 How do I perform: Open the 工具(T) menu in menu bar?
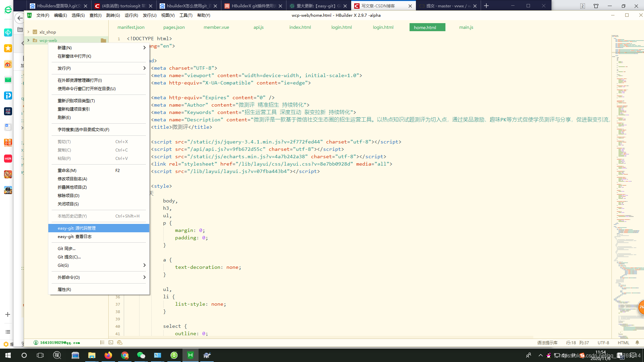tap(185, 15)
